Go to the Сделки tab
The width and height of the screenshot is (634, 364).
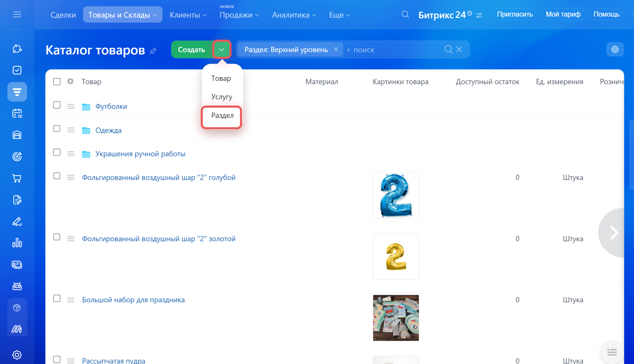(63, 15)
